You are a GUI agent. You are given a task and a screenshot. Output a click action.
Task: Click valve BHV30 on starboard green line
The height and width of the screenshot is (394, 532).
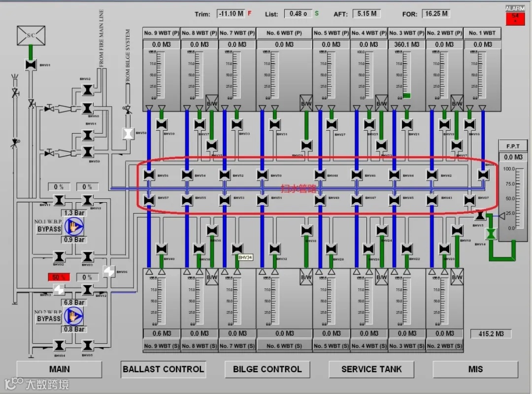click(306, 231)
